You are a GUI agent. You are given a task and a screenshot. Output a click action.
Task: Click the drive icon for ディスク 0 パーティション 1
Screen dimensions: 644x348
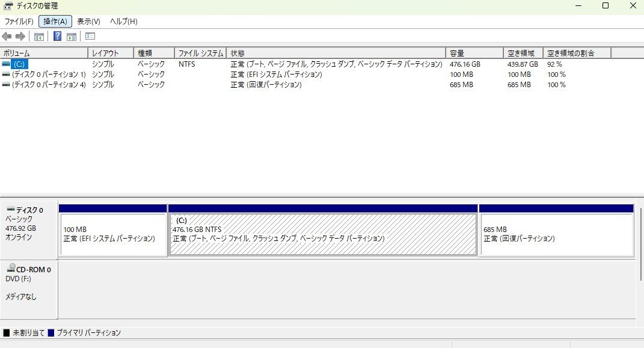point(6,75)
